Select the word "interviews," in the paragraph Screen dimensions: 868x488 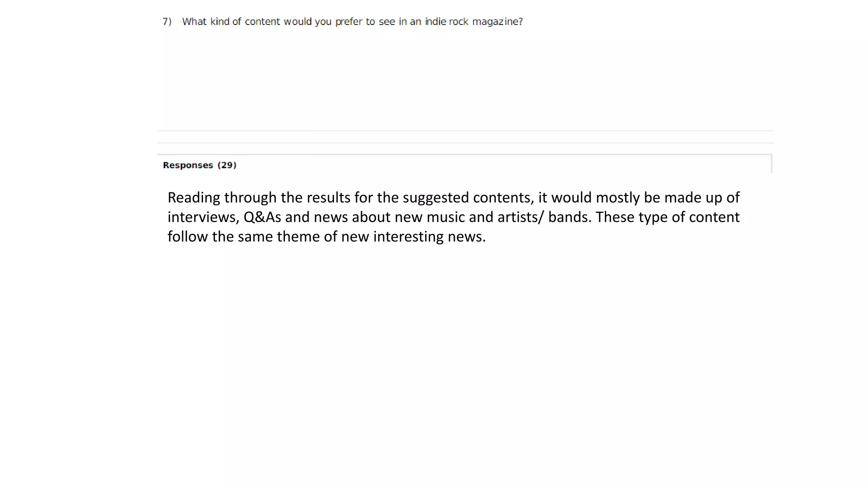(203, 217)
